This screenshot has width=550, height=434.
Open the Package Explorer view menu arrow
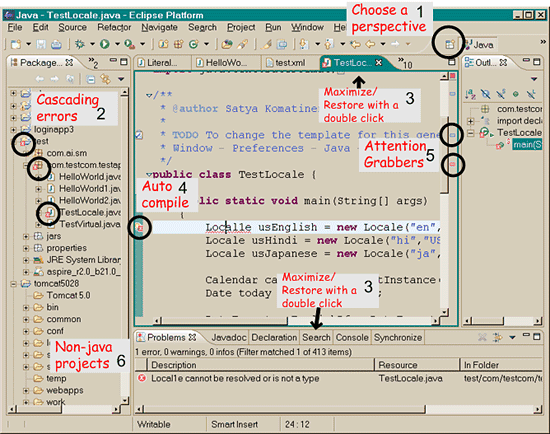121,79
